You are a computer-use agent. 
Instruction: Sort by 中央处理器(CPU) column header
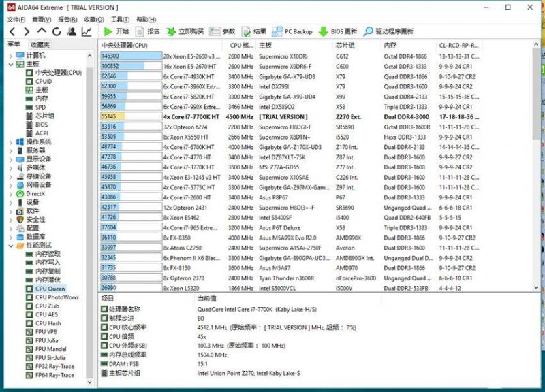click(x=161, y=46)
